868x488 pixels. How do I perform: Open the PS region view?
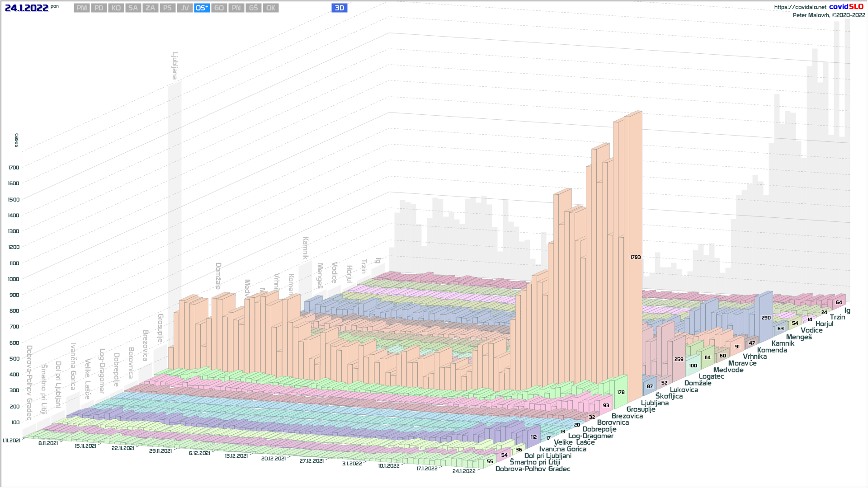[167, 8]
